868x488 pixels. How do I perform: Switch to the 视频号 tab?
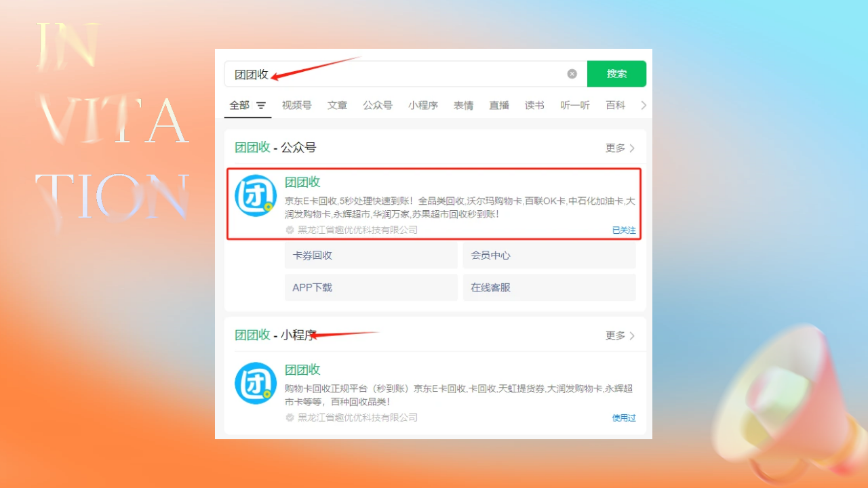[296, 105]
